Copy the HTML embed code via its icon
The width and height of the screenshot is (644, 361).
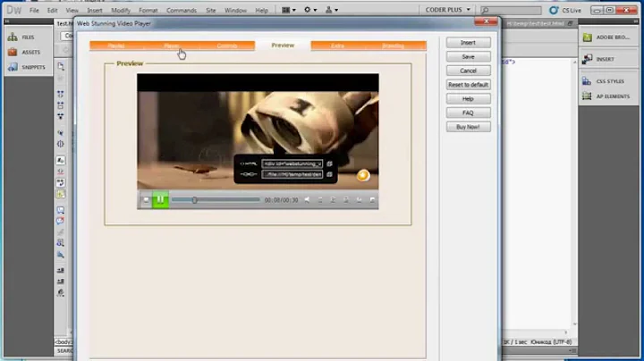pos(329,164)
